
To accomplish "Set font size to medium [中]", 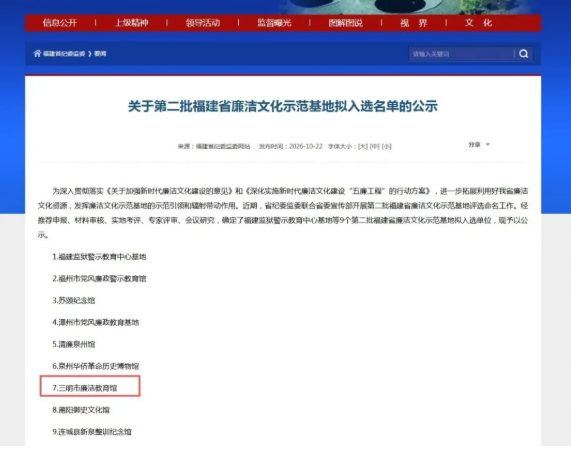I will tap(374, 146).
